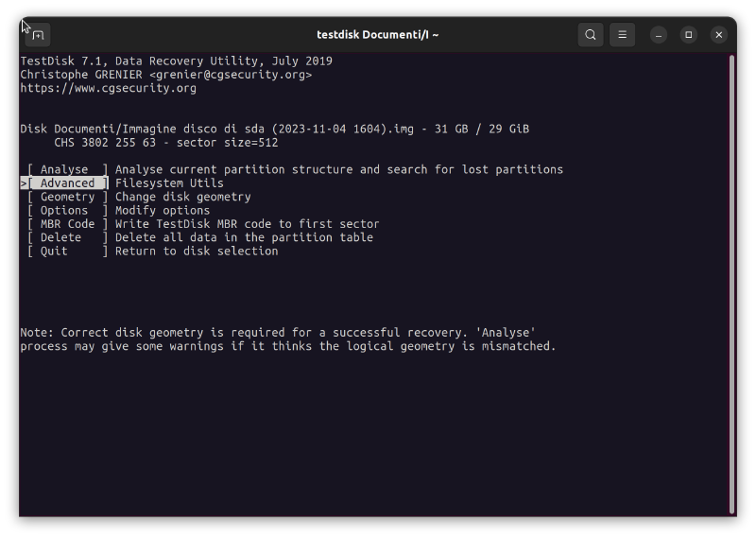The height and width of the screenshot is (538, 756).
Task: Click the 'Filesystem Utils' description text
Action: [169, 183]
